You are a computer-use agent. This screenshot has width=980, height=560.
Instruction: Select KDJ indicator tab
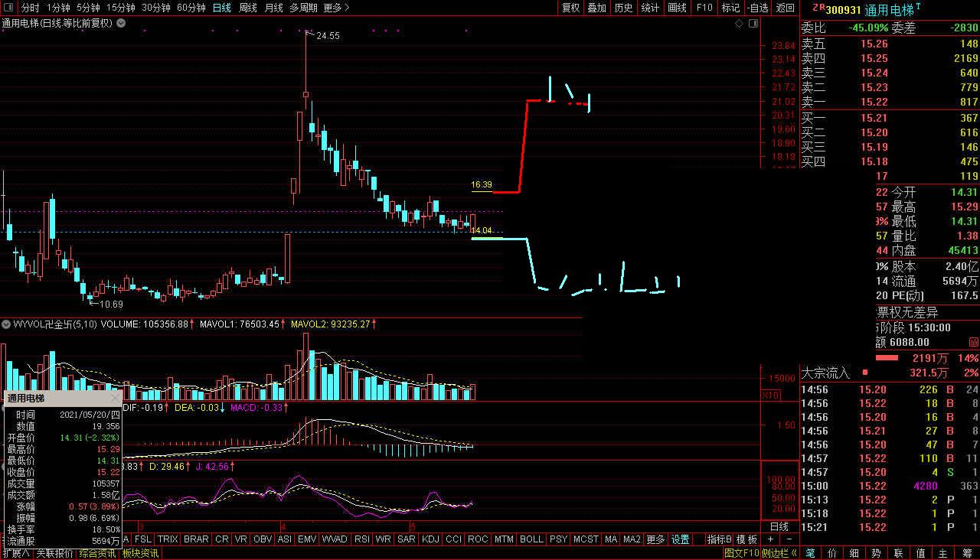(x=430, y=539)
